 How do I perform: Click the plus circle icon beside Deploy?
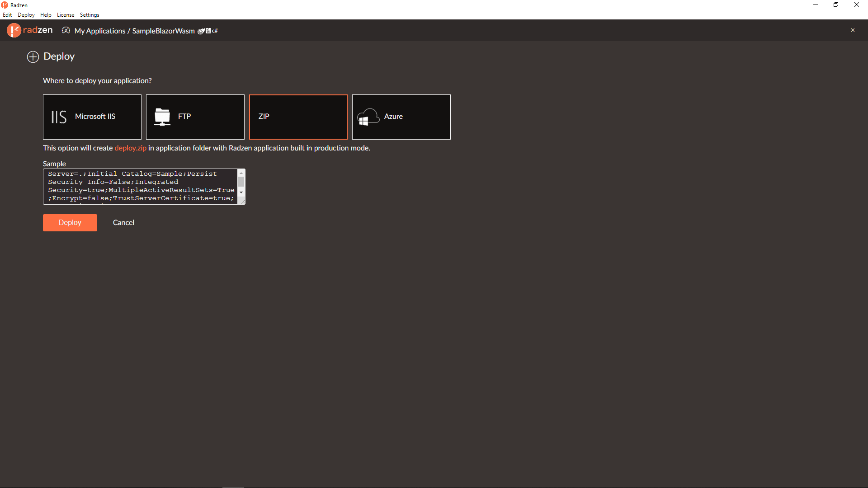point(33,57)
